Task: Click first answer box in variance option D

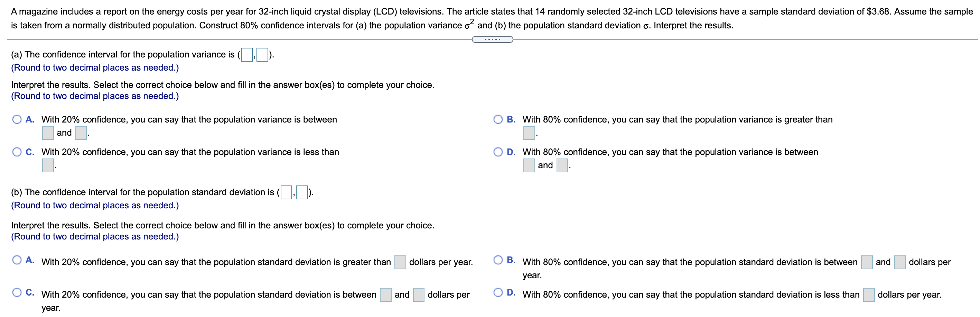Action: (529, 165)
